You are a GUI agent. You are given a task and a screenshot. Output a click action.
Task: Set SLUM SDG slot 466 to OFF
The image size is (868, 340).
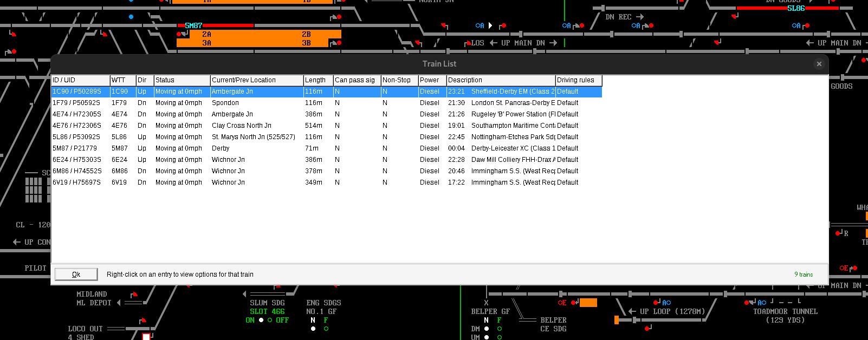pos(270,320)
